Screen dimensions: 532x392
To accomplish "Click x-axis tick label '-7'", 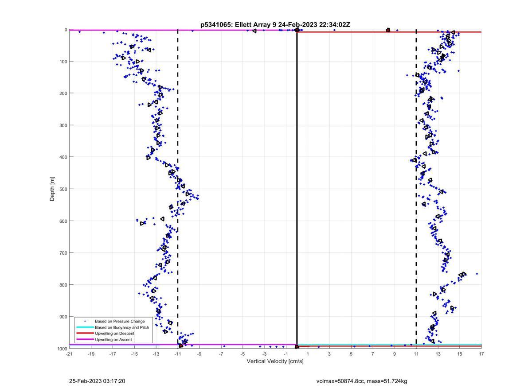I will 221,354.
